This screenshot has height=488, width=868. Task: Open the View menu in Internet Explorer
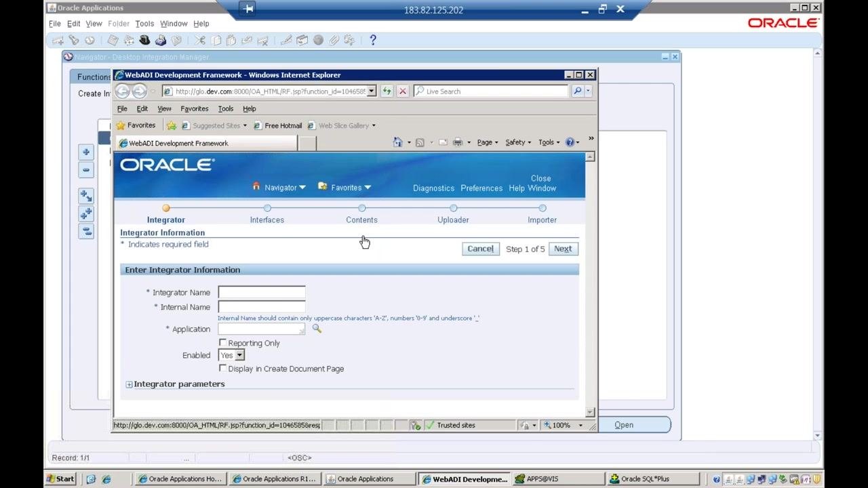tap(164, 108)
